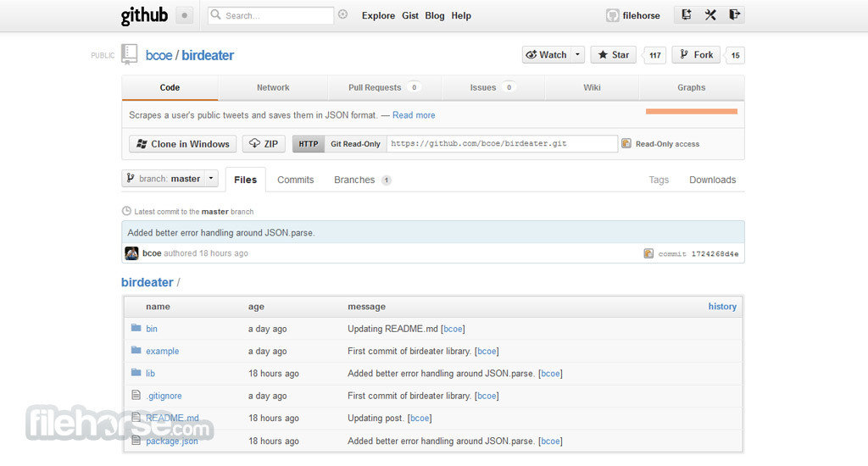Viewport: 868px width, 466px height.
Task: Select the Git Read-Only protocol toggle
Action: click(355, 144)
